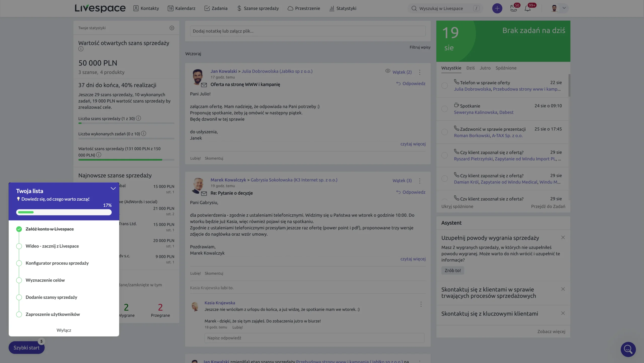Click Twoja lista 17% progress bar
Image resolution: width=644 pixels, height=363 pixels.
64,212
